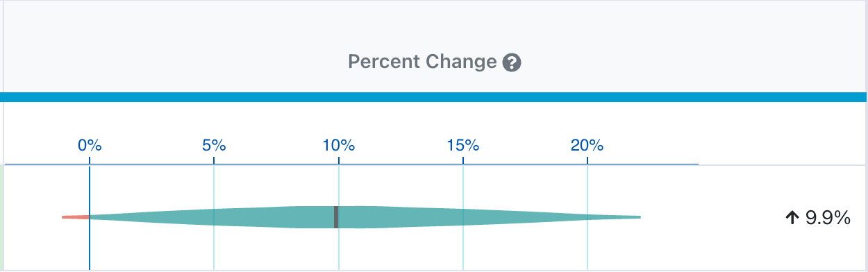Viewport: 868px width, 272px height.
Task: Click the horizontal axis line right of 20%
Action: [643, 164]
